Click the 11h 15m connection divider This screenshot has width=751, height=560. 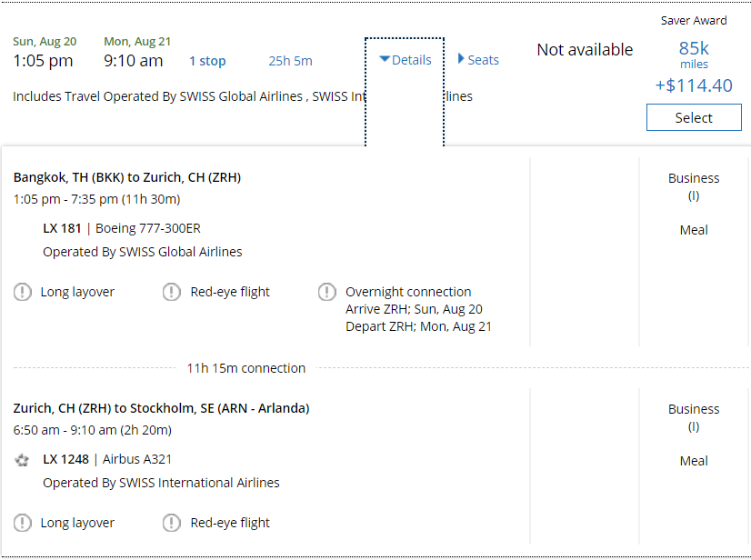(x=245, y=368)
